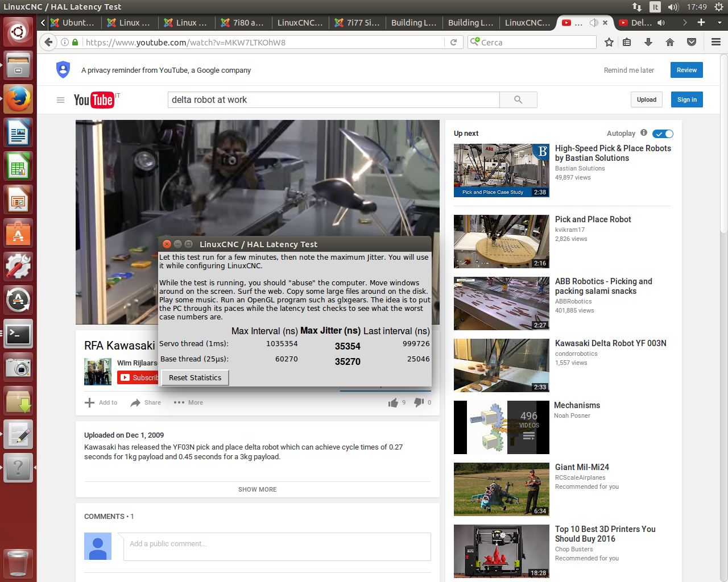Save page to Pocket icon

click(692, 42)
